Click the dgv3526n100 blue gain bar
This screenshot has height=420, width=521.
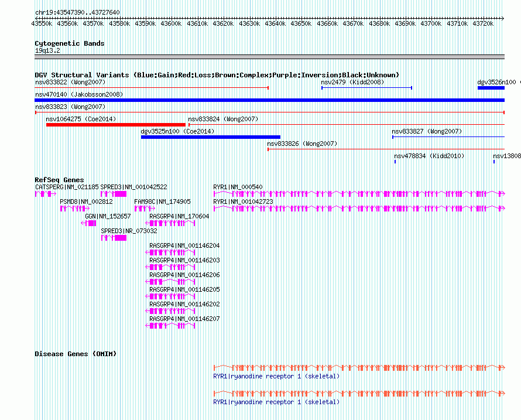coord(491,88)
